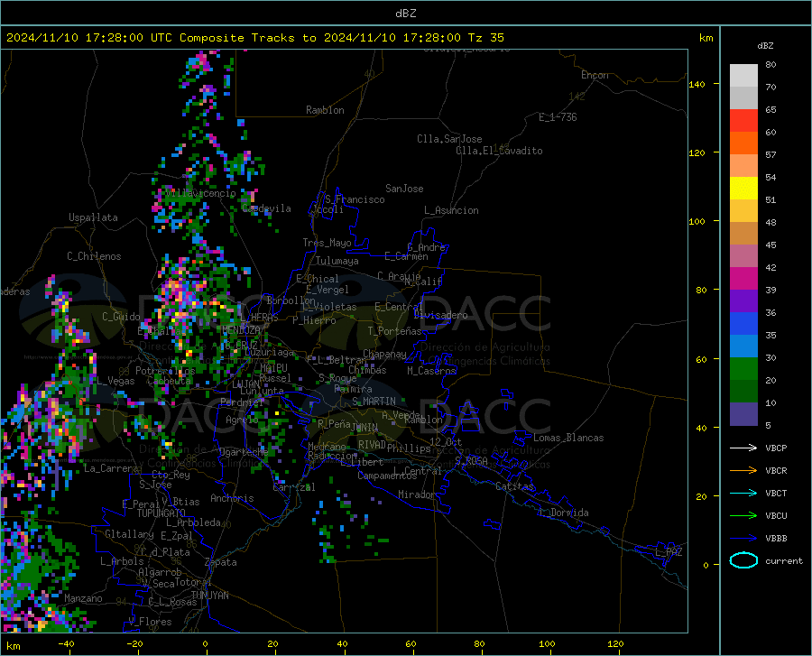Click the TUNUYAN place label
812x656 pixels.
point(209,596)
